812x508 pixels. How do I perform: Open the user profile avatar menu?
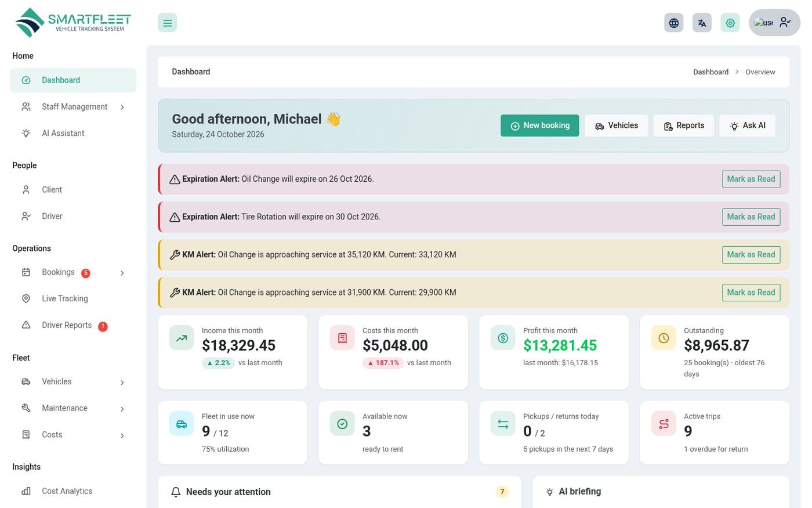[774, 23]
